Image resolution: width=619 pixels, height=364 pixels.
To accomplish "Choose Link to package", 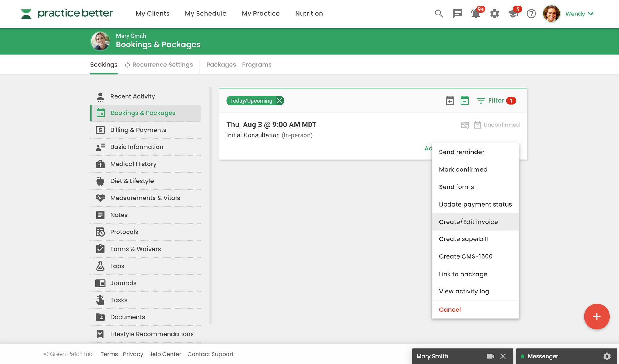I will [475, 274].
